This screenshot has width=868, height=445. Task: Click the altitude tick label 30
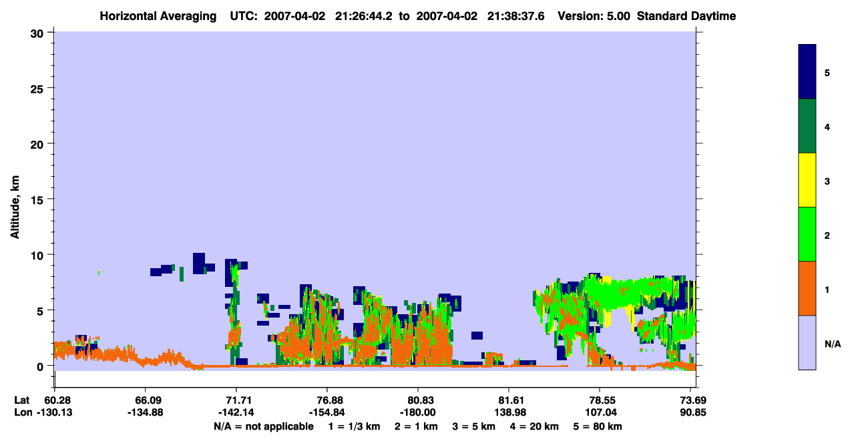(x=39, y=33)
